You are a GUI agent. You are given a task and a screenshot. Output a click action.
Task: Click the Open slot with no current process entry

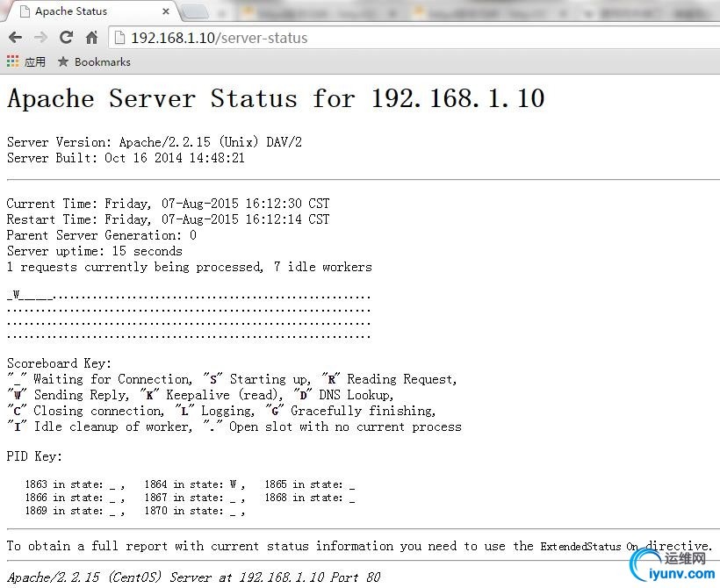[x=332, y=427]
